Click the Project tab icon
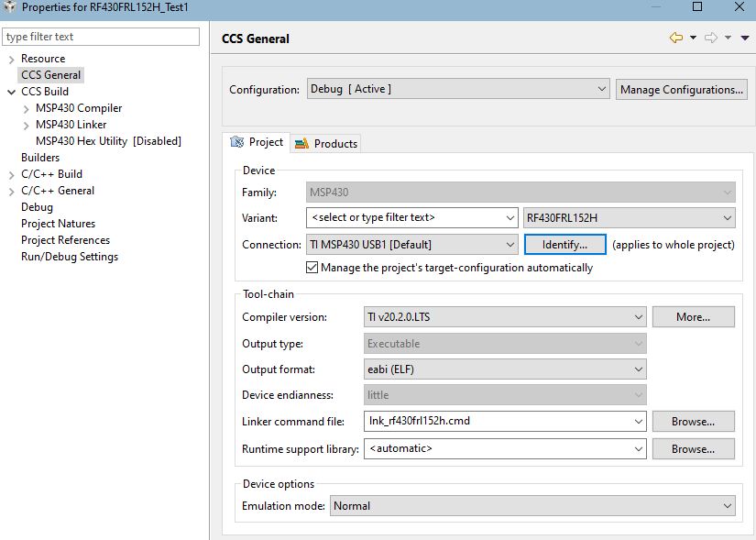 coord(236,142)
